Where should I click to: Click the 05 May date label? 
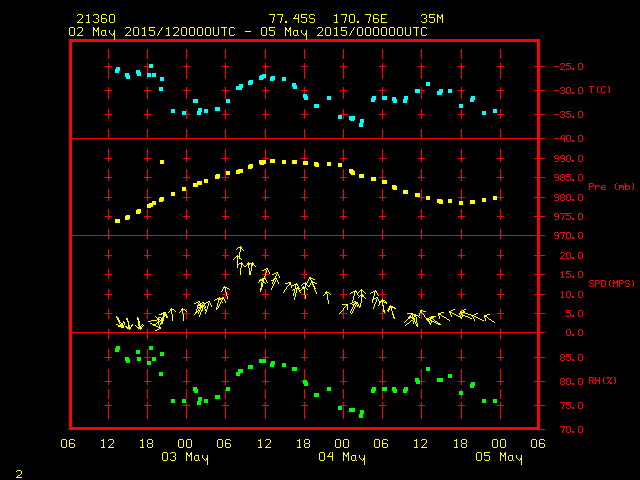(x=499, y=457)
